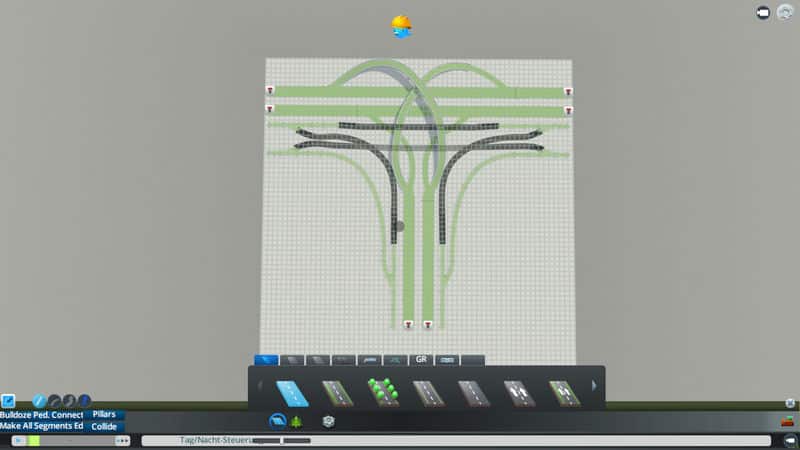Image resolution: width=800 pixels, height=450 pixels.
Task: Click Make All Segments Editable button
Action: (x=42, y=426)
